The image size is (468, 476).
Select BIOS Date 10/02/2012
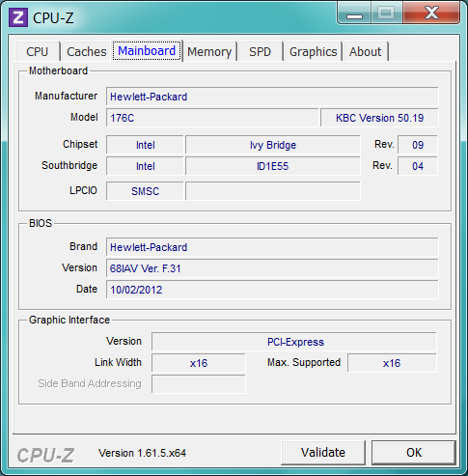click(x=272, y=290)
